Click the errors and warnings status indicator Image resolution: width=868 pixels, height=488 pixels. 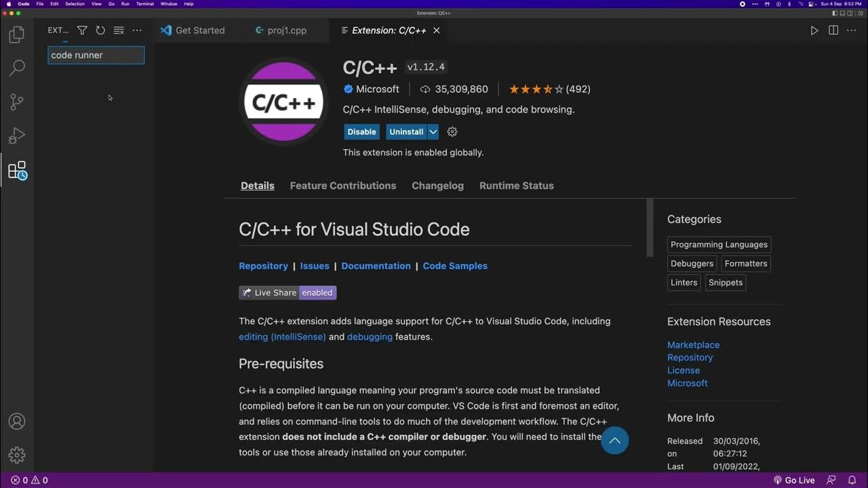pyautogui.click(x=29, y=481)
